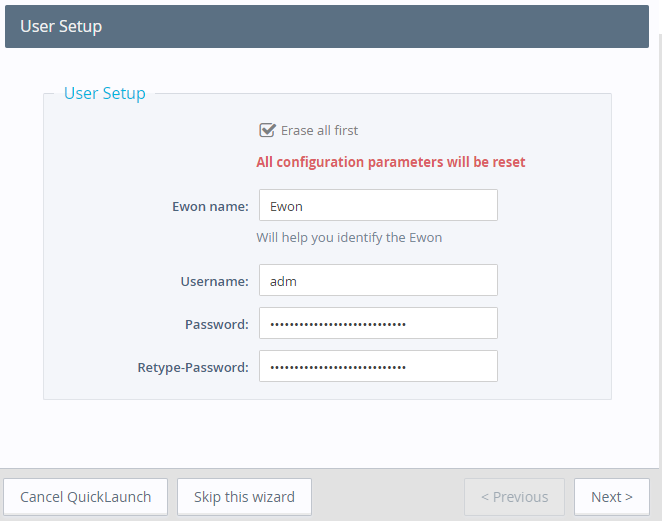Click the blue User Setup section legend
The height and width of the screenshot is (521, 662).
point(104,93)
